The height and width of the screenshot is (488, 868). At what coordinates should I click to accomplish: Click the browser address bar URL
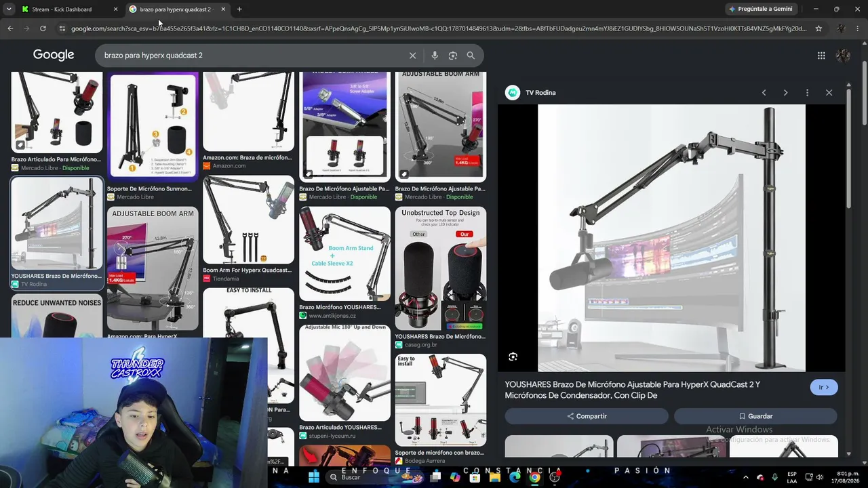(439, 28)
